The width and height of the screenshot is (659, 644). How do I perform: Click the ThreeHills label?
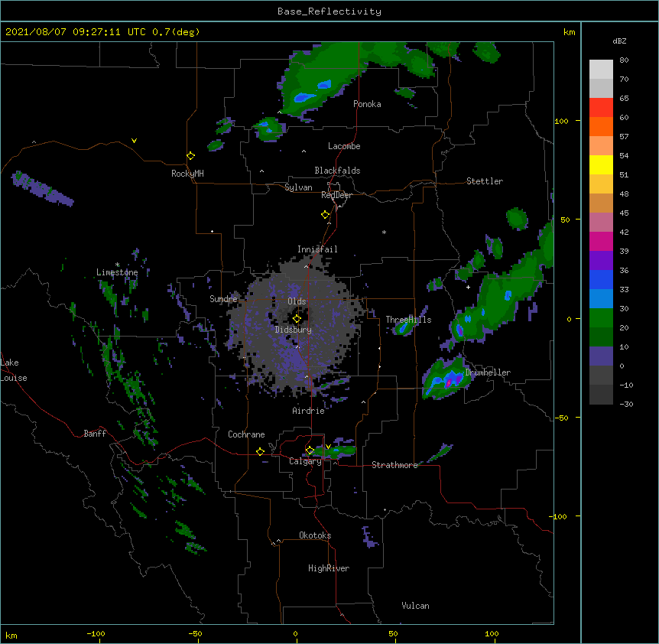coord(408,320)
